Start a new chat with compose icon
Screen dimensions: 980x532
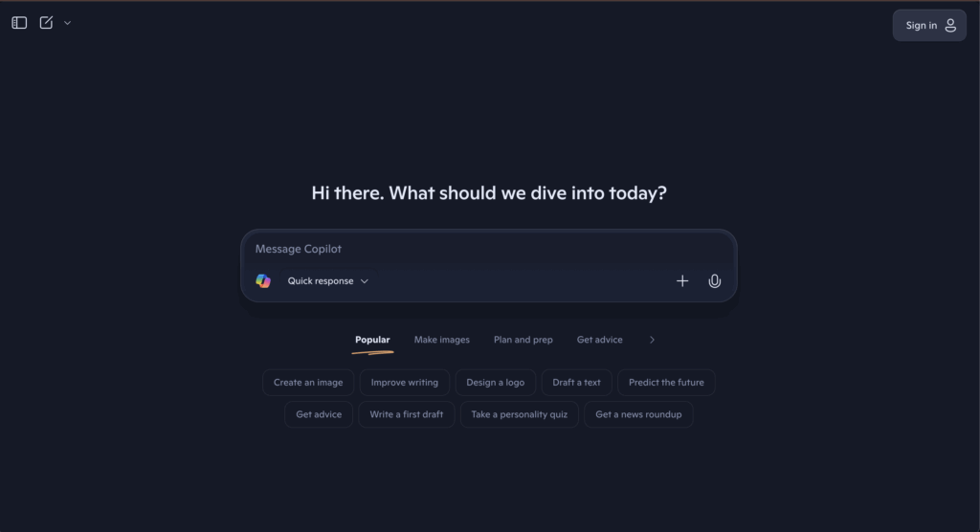[46, 23]
